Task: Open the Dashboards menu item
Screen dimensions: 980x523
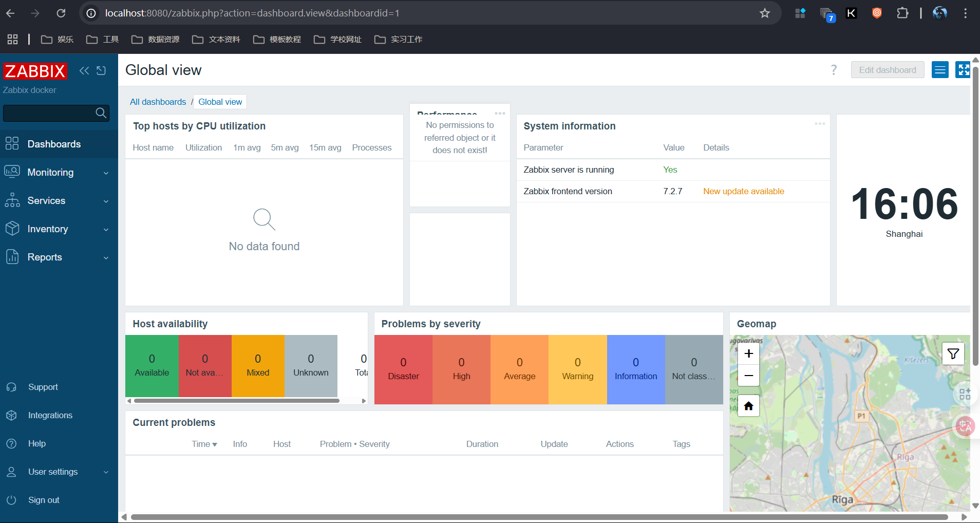Action: click(54, 144)
